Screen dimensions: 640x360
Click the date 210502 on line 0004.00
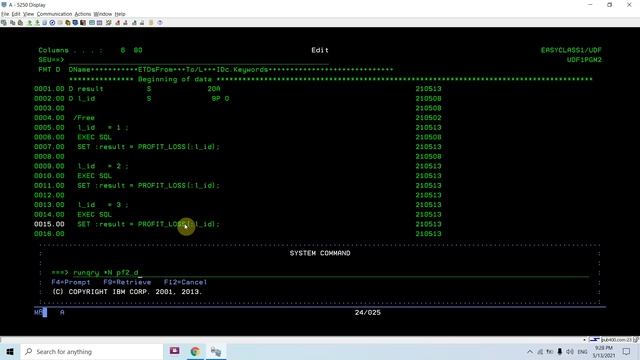[429, 118]
